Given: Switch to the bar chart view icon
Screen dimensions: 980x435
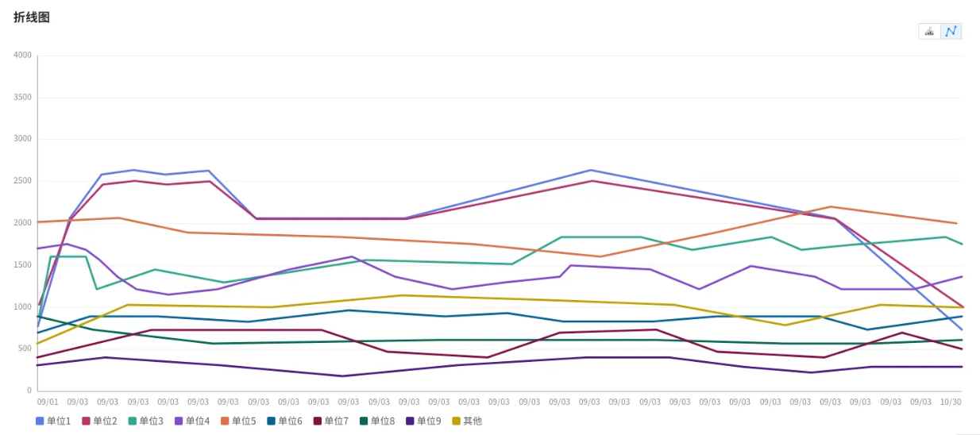Looking at the screenshot, I should [929, 31].
